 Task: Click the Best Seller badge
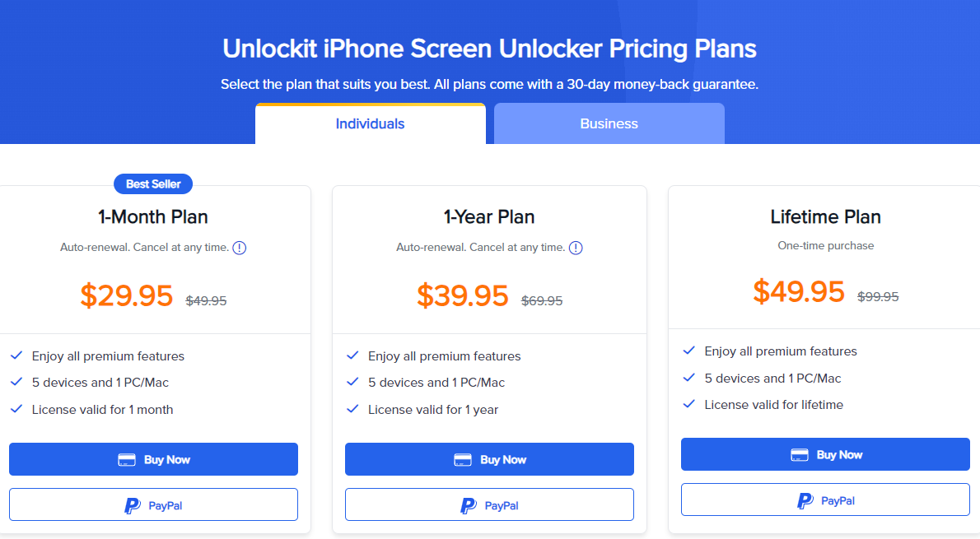153,184
